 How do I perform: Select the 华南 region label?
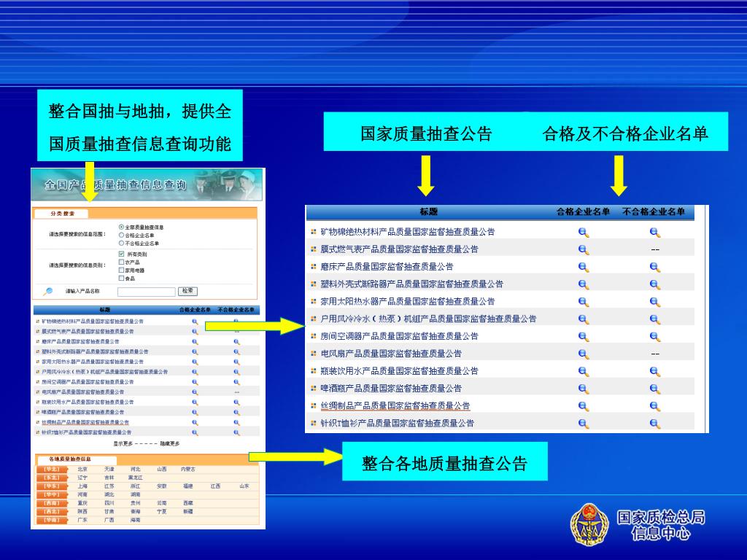pos(52,520)
